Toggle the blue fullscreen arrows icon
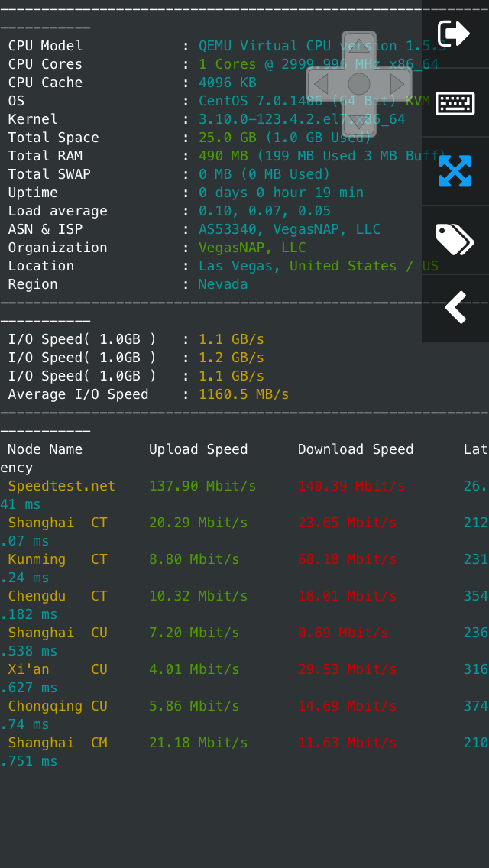 click(x=455, y=171)
